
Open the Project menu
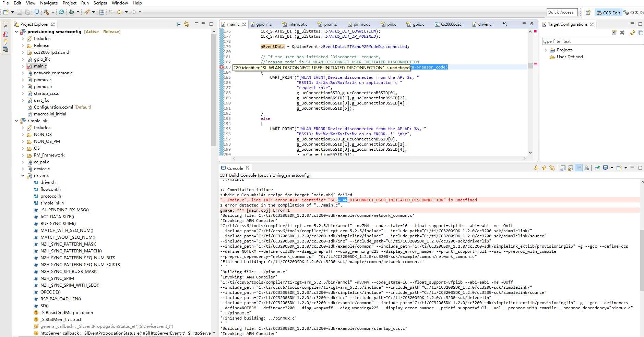pos(69,3)
